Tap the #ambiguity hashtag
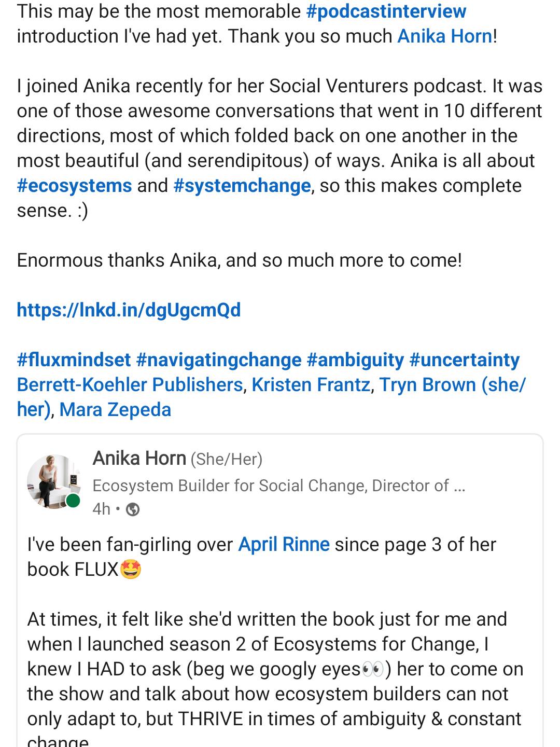This screenshot has width=560, height=747. coord(355,360)
